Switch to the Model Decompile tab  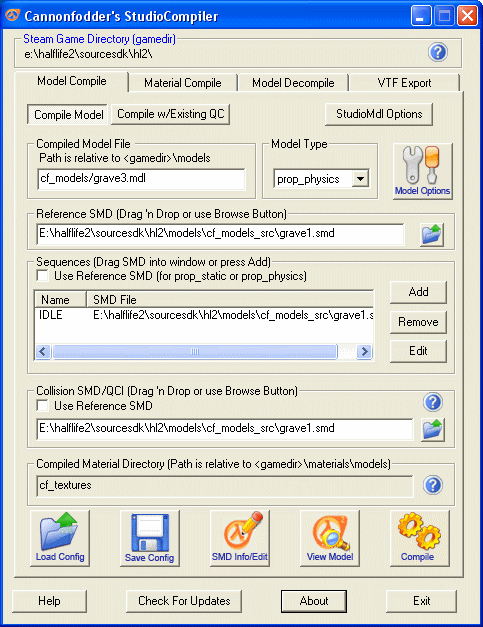pyautogui.click(x=293, y=83)
